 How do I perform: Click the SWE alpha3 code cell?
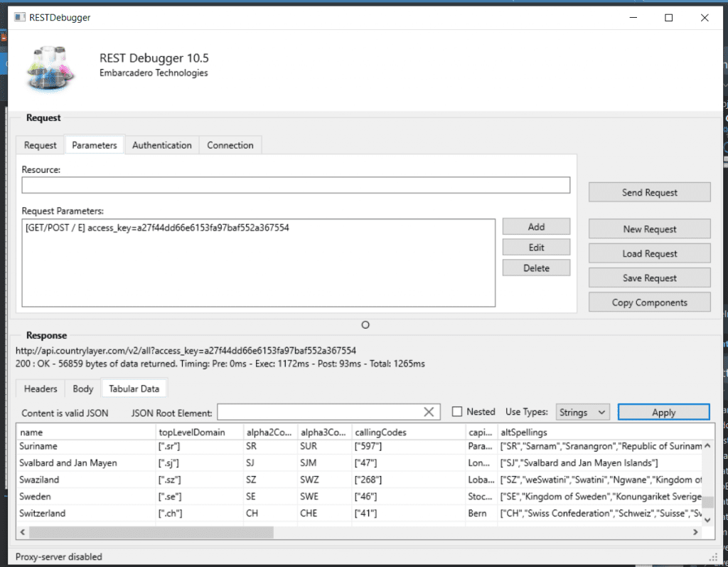click(324, 497)
